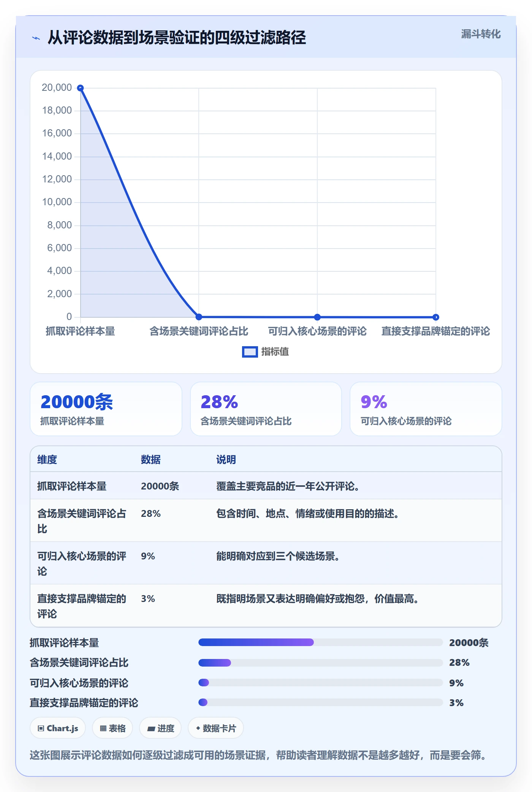Select the table cell showing 3%
Image resolution: width=532 pixels, height=792 pixels.
[148, 599]
